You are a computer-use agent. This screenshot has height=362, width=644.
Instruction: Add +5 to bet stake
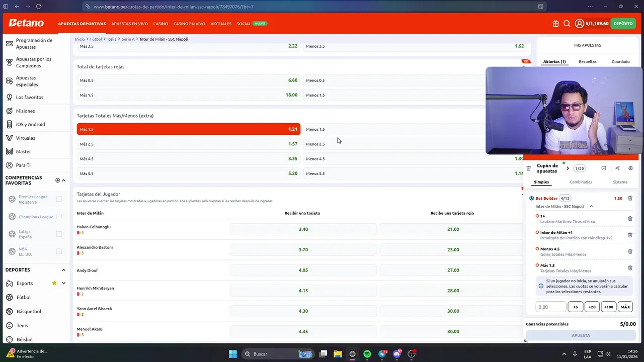coord(576,307)
